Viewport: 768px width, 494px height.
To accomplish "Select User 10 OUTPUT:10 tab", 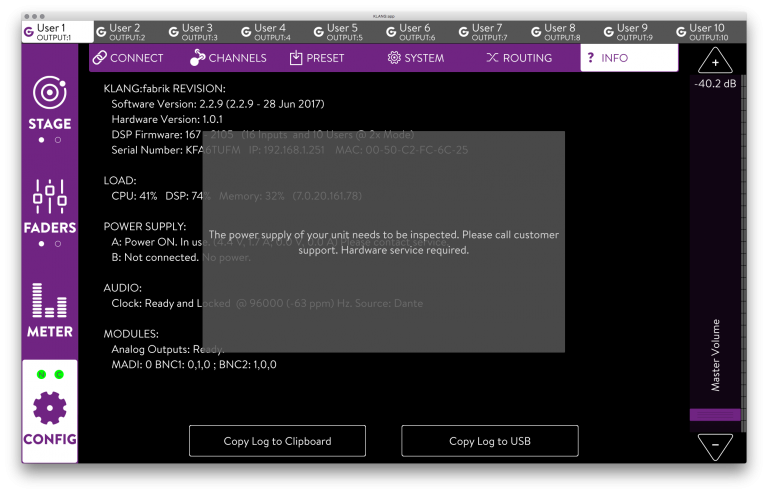I will pyautogui.click(x=710, y=32).
